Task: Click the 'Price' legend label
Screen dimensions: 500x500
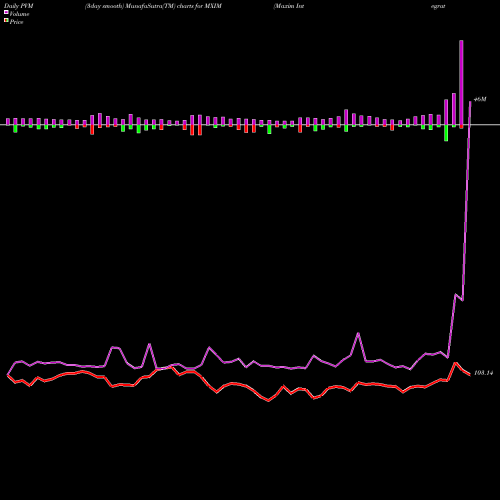Action: [x=16, y=22]
